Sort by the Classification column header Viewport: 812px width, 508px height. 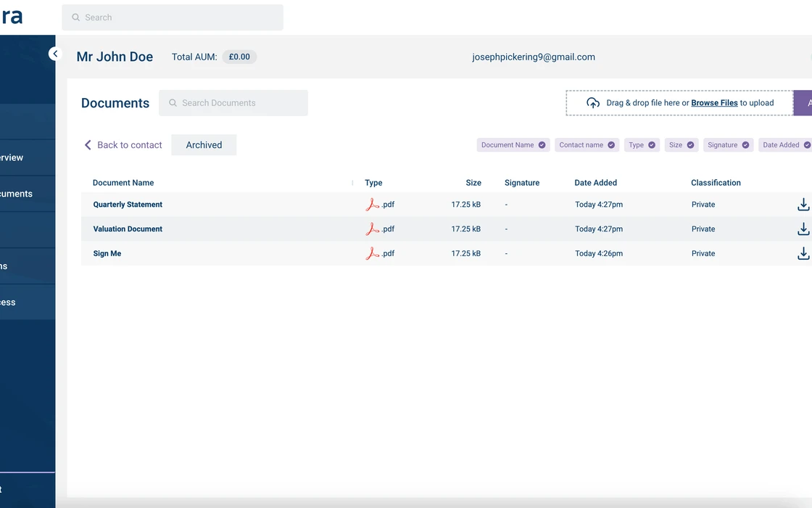pyautogui.click(x=716, y=182)
